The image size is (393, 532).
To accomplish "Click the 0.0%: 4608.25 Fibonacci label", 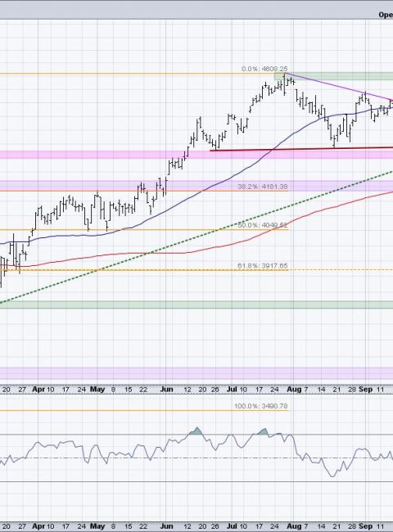I will tap(264, 69).
